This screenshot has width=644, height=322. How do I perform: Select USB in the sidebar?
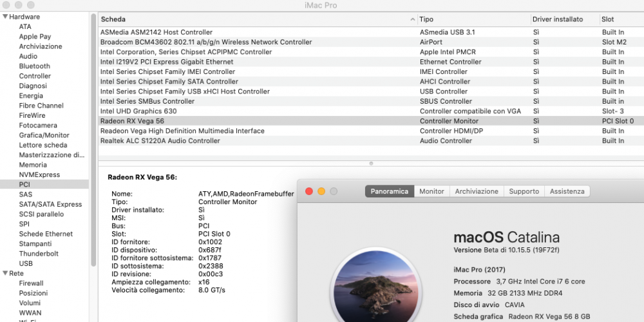tap(26, 263)
